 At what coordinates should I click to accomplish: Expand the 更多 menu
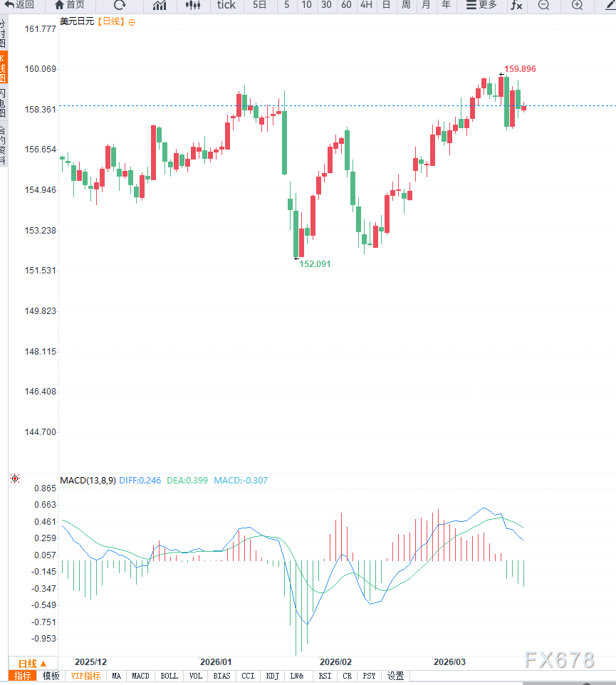click(x=481, y=5)
